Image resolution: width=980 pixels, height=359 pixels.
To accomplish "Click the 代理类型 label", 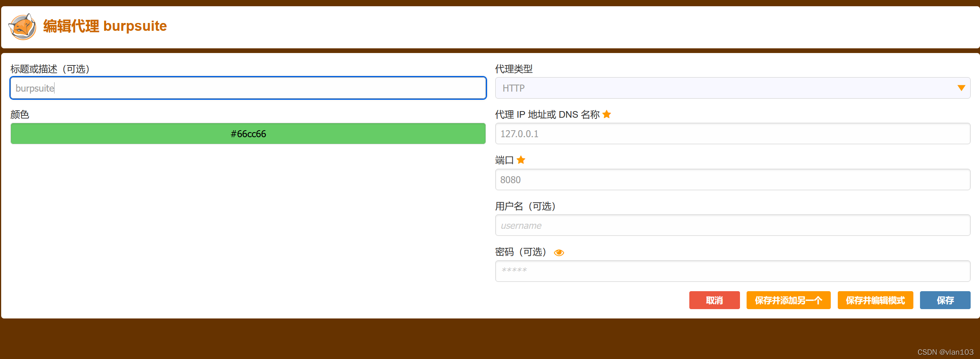I will [514, 69].
